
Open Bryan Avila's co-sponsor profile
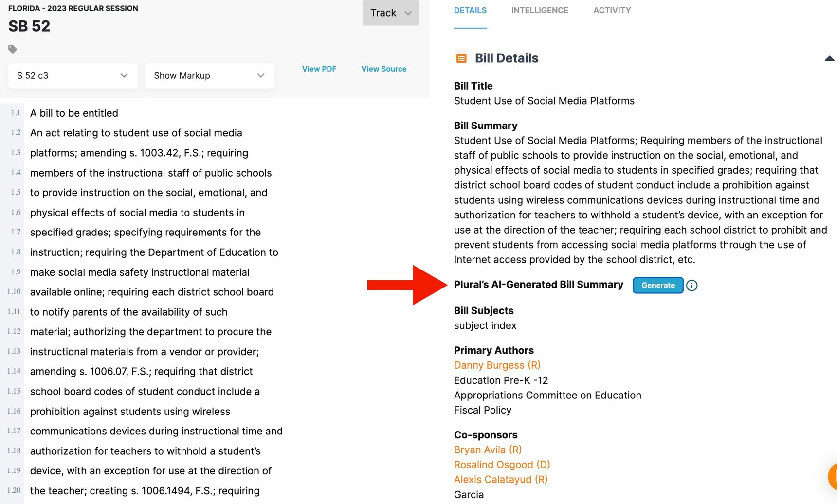pyautogui.click(x=488, y=450)
